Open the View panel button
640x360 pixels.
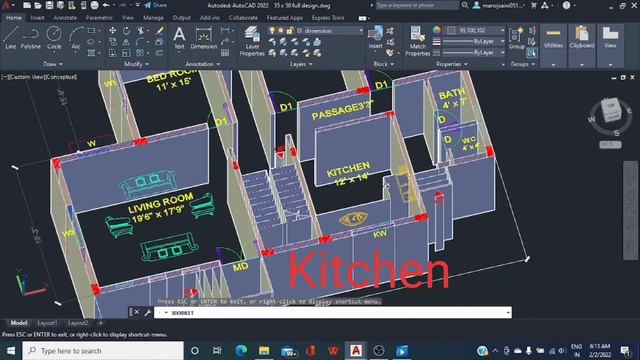pyautogui.click(x=610, y=45)
